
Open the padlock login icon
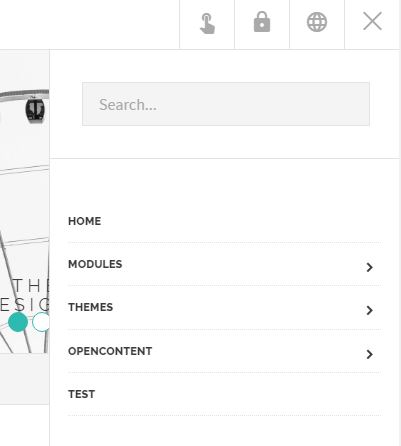[262, 22]
